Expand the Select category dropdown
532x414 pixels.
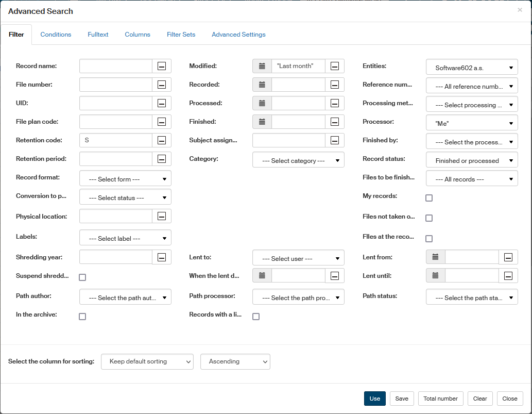[x=298, y=161]
